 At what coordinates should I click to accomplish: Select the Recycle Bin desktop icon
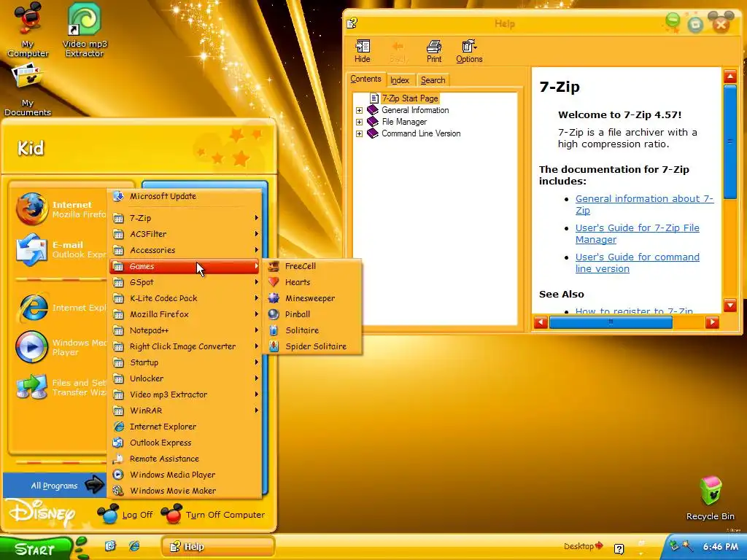coord(711,498)
